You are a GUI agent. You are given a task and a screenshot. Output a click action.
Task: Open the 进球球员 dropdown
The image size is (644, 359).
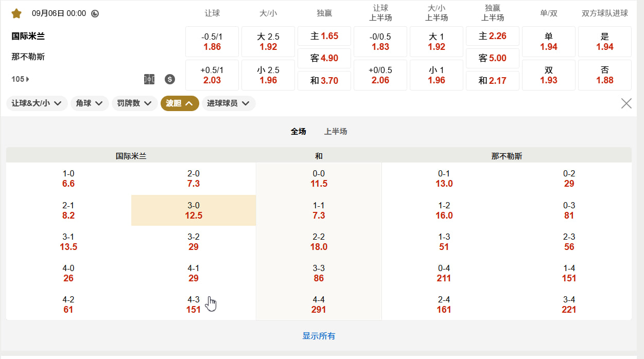point(229,103)
